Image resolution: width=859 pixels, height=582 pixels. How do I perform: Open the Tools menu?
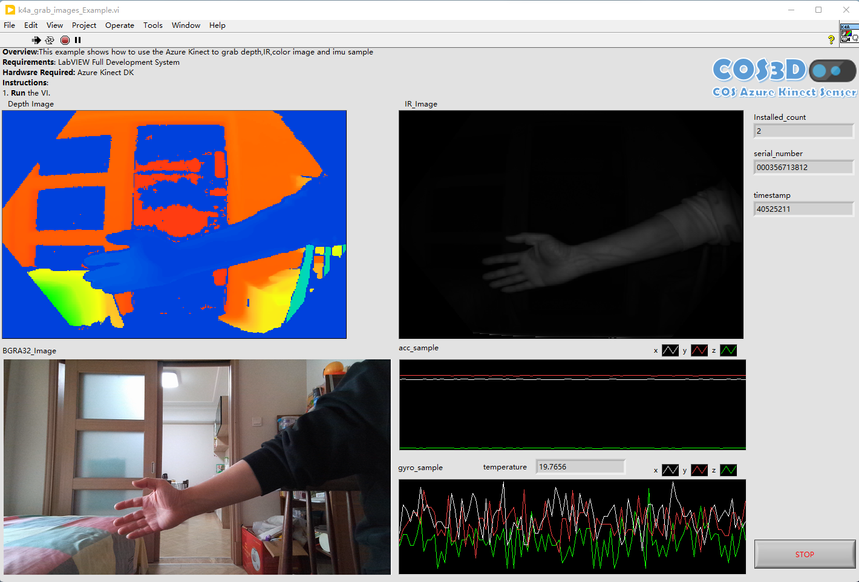click(x=153, y=25)
